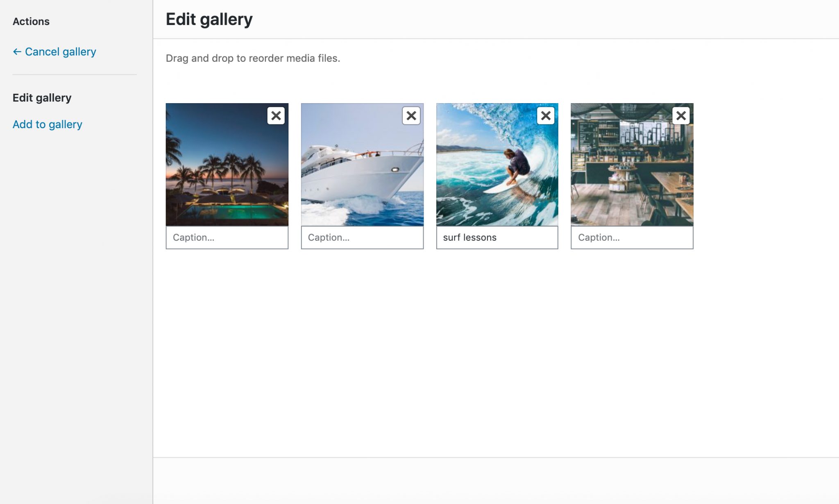
Task: Focus caption field under yacht image
Action: [362, 237]
